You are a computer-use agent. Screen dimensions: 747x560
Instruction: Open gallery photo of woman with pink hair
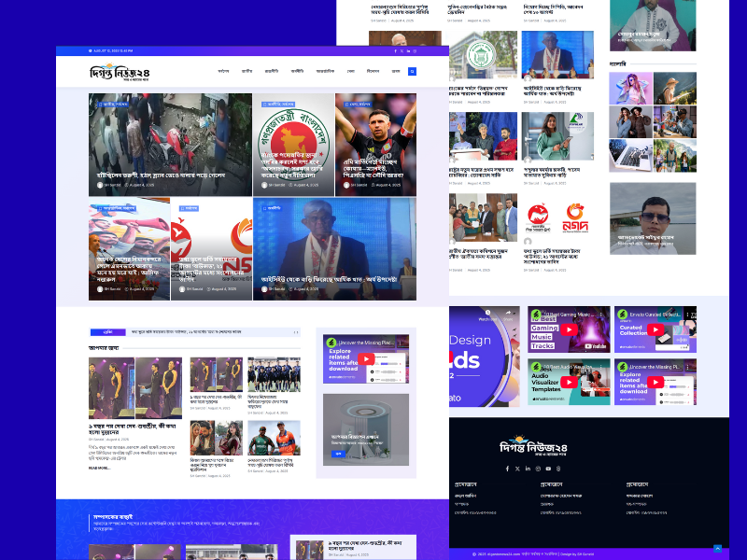[x=631, y=88]
